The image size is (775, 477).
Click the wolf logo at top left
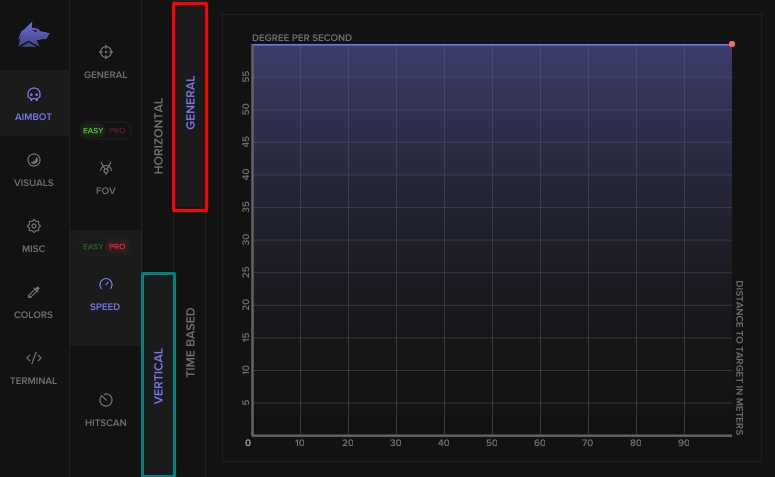tap(33, 35)
